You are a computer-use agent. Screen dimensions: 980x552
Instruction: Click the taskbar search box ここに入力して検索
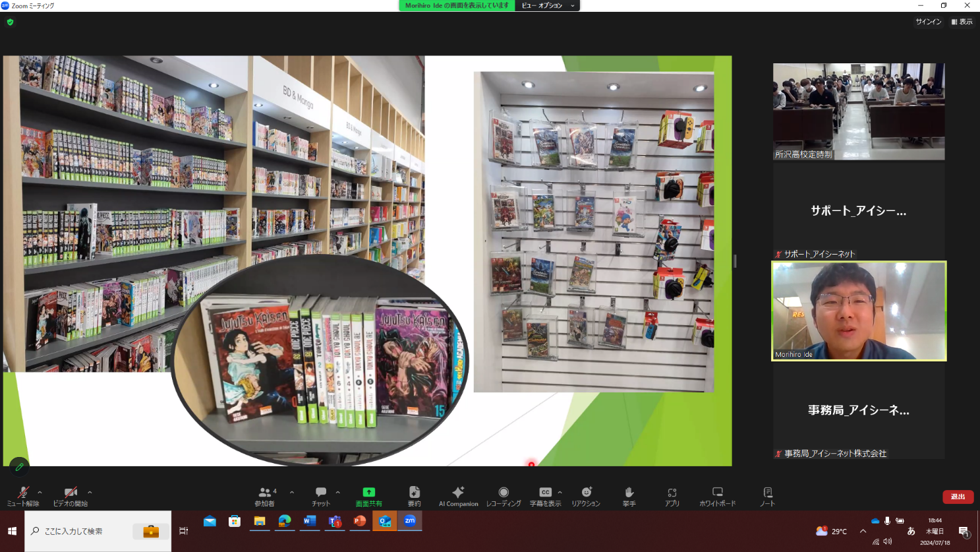click(98, 531)
